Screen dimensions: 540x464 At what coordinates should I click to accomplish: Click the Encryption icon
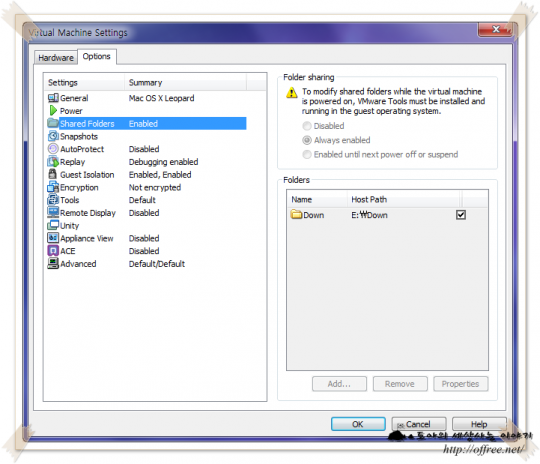(x=53, y=187)
